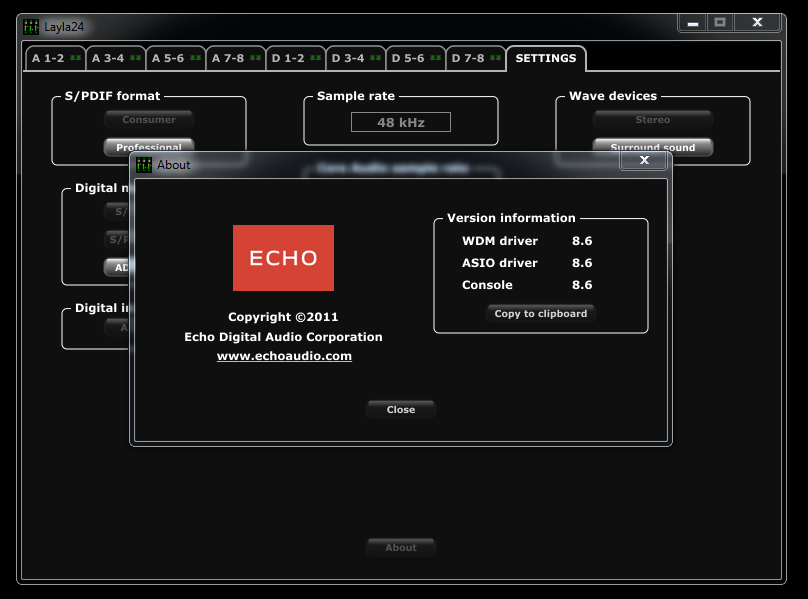Viewport: 808px width, 599px height.
Task: Close the Layla24 main window
Action: click(x=757, y=23)
